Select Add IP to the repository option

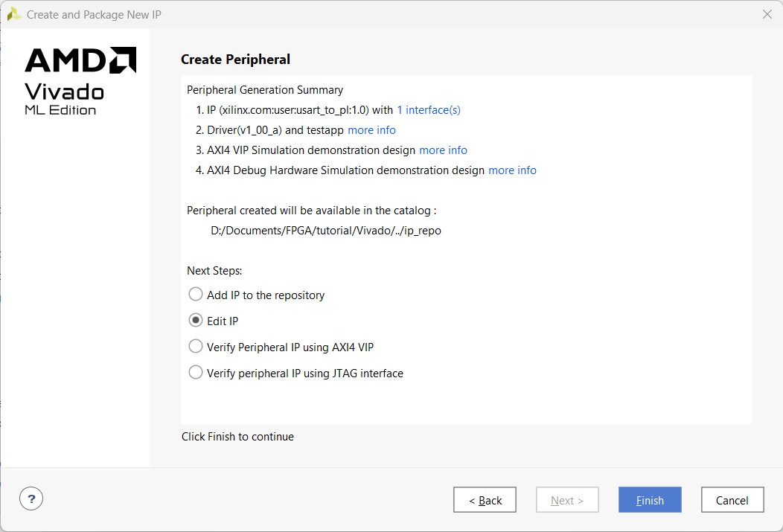point(195,295)
